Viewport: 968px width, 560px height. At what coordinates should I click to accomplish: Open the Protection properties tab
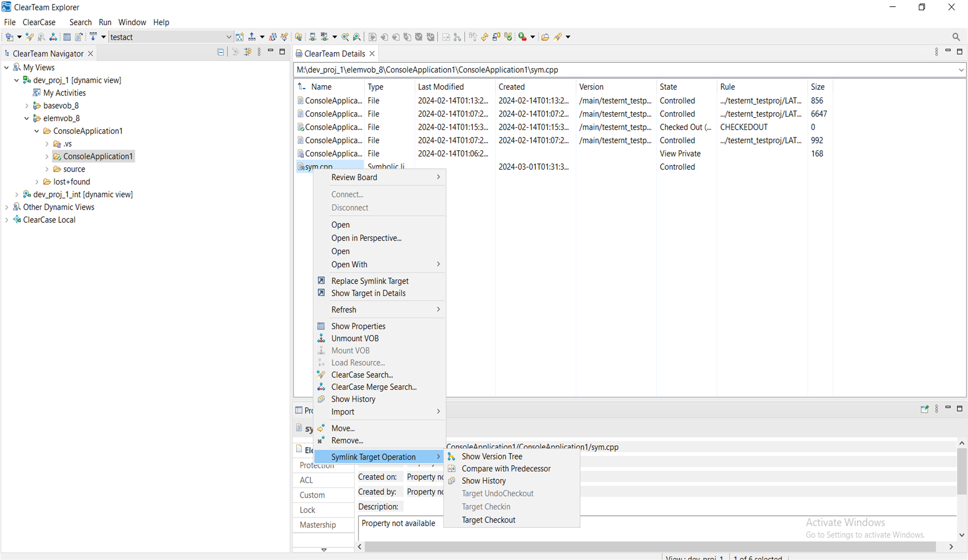(324, 465)
